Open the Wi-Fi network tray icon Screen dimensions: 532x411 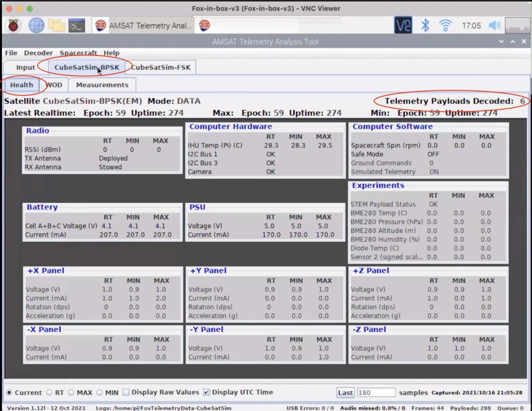446,26
